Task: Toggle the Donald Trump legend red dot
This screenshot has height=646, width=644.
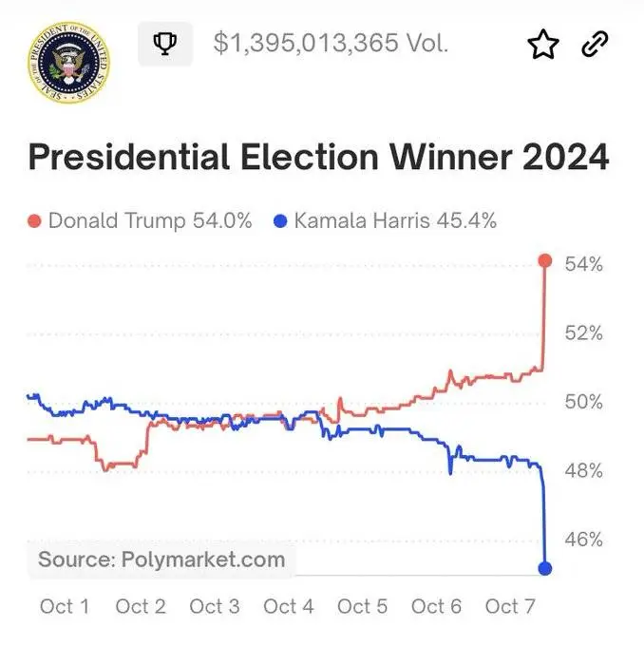Action: coord(35,221)
